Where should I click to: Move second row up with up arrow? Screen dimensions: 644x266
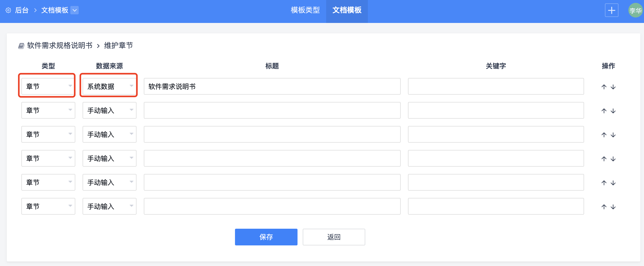pos(604,111)
